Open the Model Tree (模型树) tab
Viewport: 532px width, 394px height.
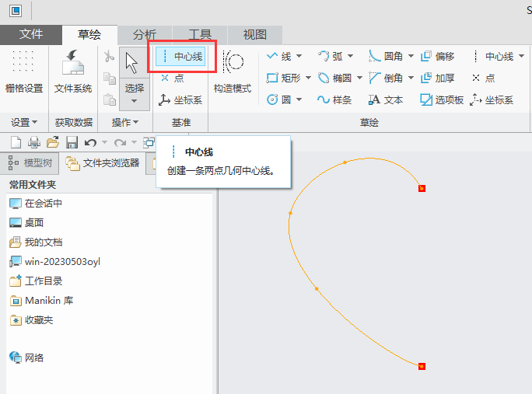(x=30, y=163)
